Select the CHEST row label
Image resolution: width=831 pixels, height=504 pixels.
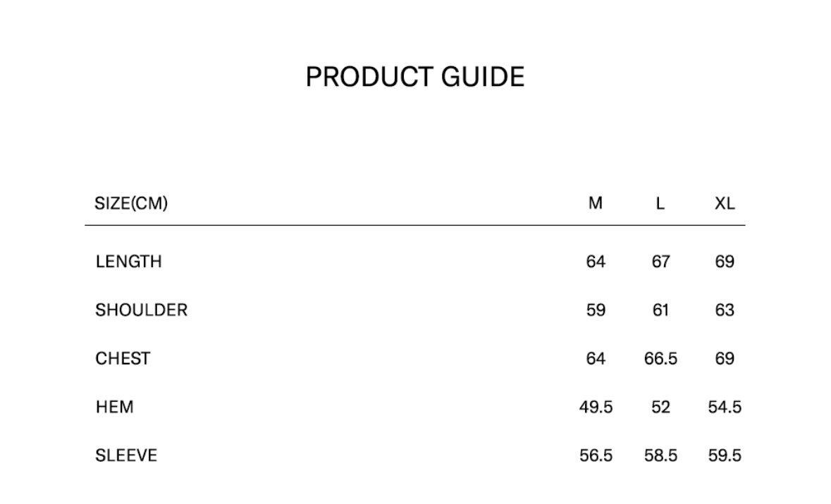tap(123, 359)
